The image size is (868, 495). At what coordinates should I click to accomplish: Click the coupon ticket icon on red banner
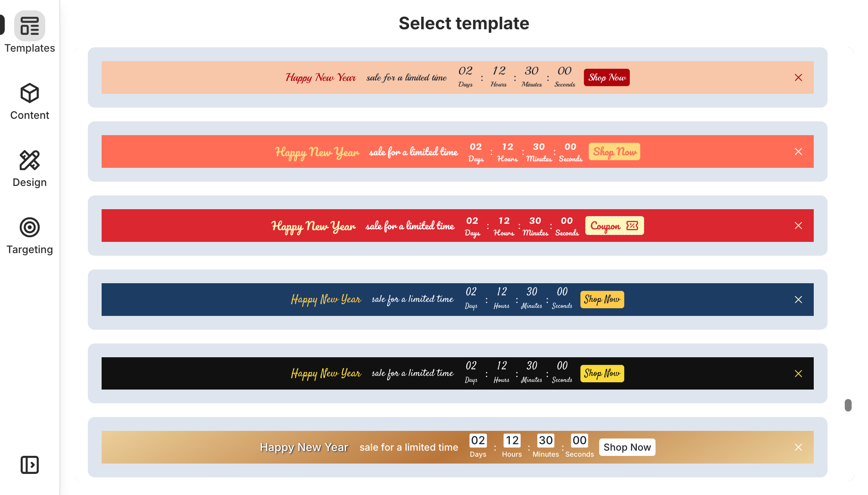pos(632,226)
